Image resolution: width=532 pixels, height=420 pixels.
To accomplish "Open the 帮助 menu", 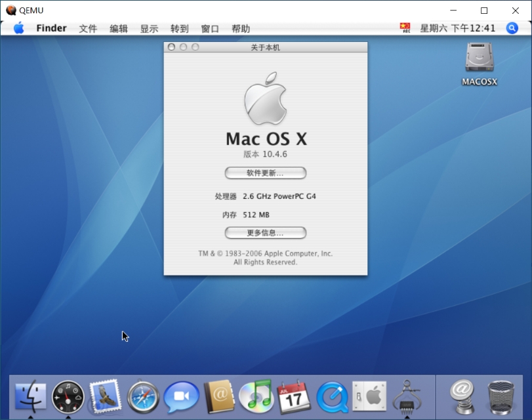I will pos(240,28).
